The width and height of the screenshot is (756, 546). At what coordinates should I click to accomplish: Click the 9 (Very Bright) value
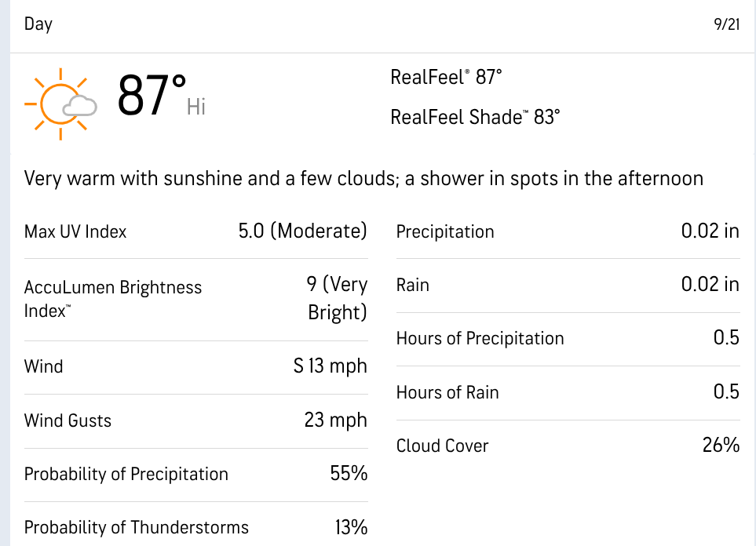[x=337, y=299]
